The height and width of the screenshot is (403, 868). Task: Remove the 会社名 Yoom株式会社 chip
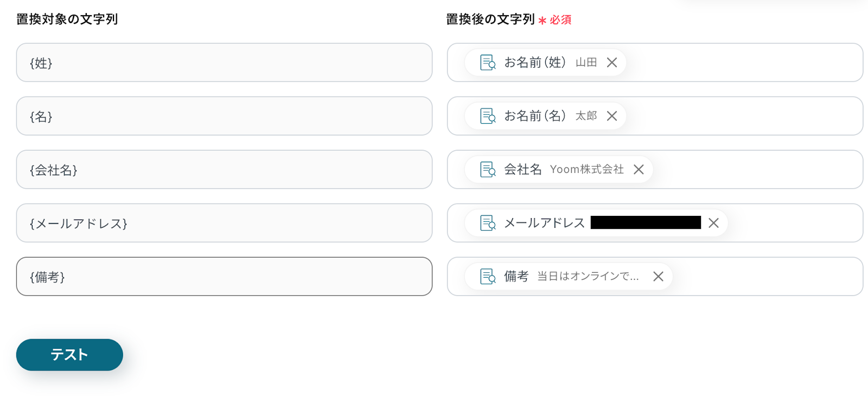(639, 169)
